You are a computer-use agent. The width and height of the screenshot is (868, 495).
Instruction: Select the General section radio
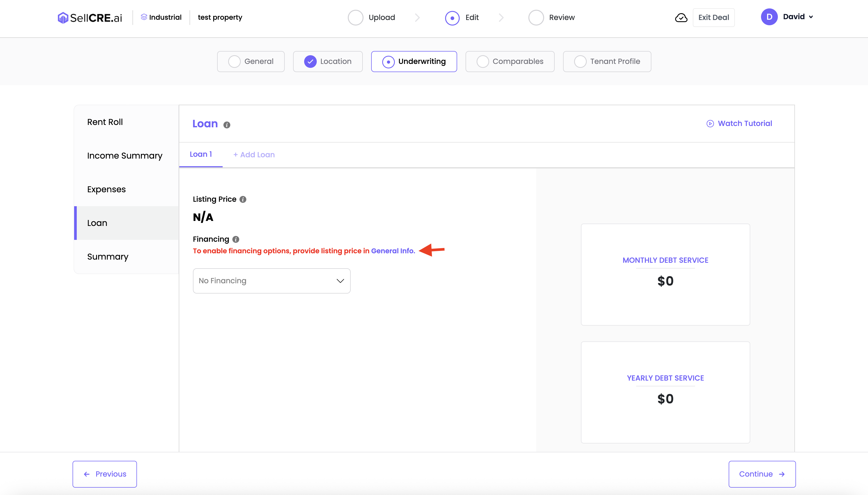(x=234, y=62)
